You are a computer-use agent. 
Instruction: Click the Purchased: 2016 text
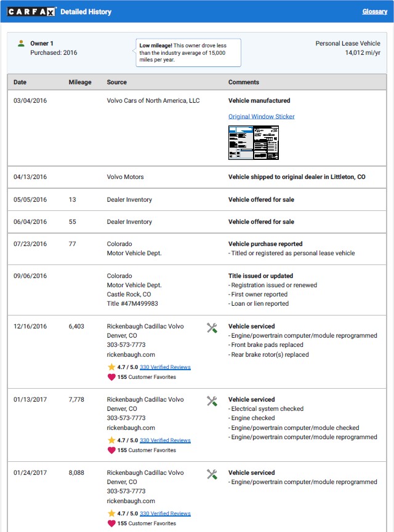[x=54, y=53]
